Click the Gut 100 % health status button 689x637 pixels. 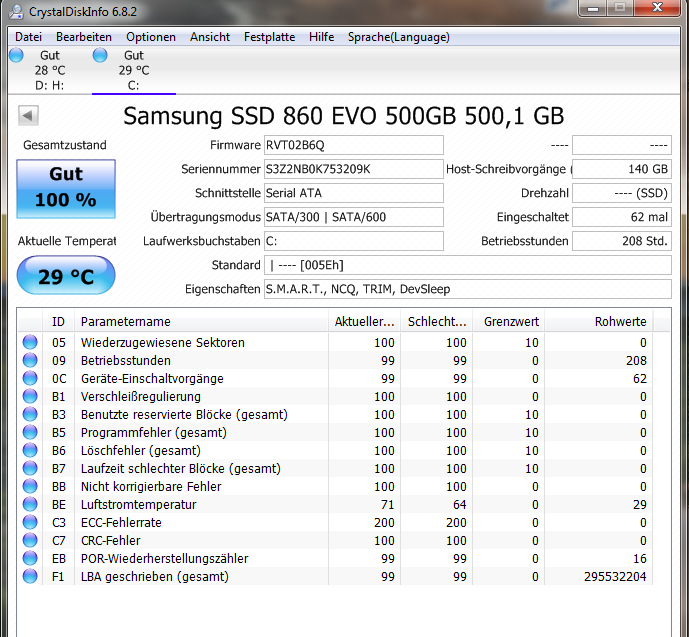tap(66, 188)
